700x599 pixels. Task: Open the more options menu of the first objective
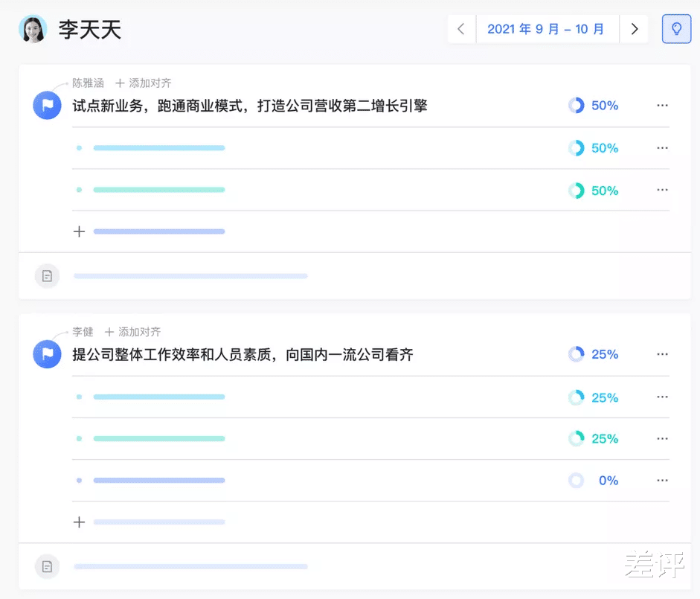pyautogui.click(x=662, y=105)
